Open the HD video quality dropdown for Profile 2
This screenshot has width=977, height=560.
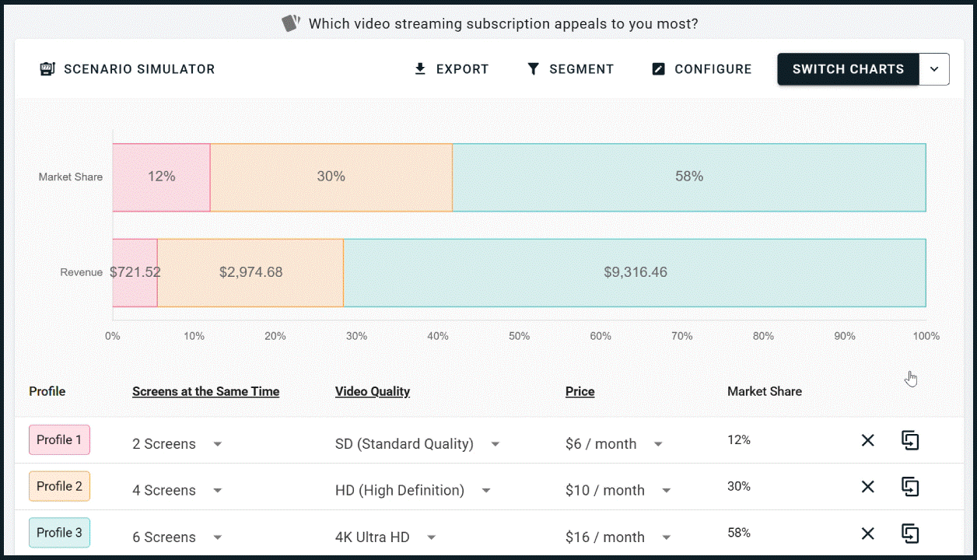485,490
